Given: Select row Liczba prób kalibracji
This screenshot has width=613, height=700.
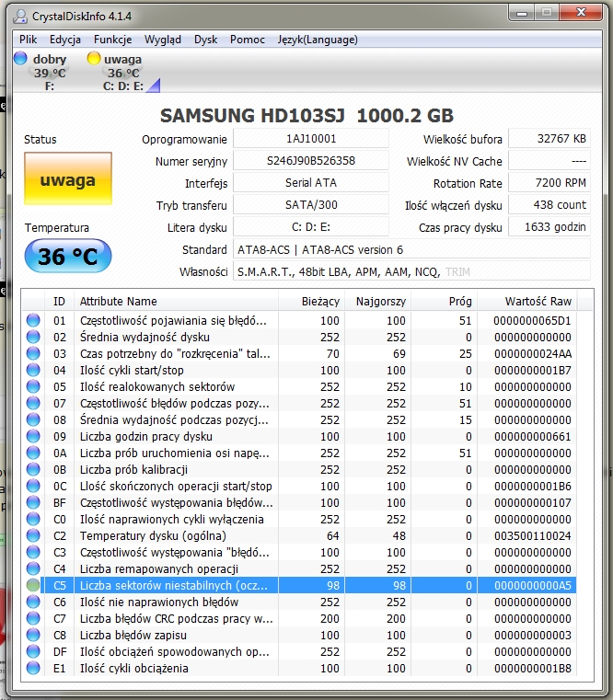Looking at the screenshot, I should point(299,469).
